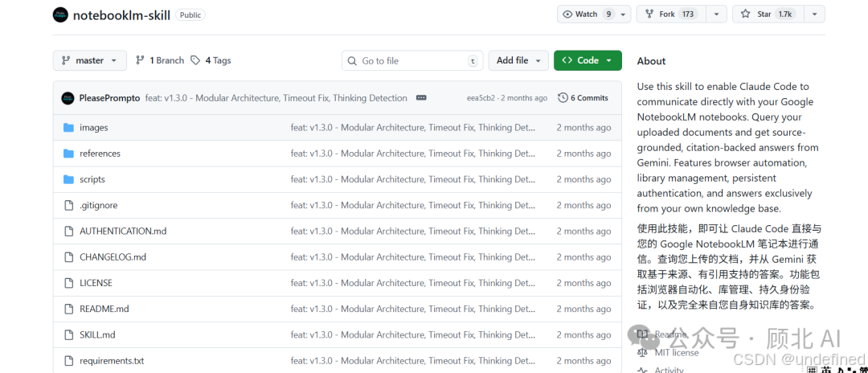Click the file icon for LICENSE
The height and width of the screenshot is (373, 868).
68,283
